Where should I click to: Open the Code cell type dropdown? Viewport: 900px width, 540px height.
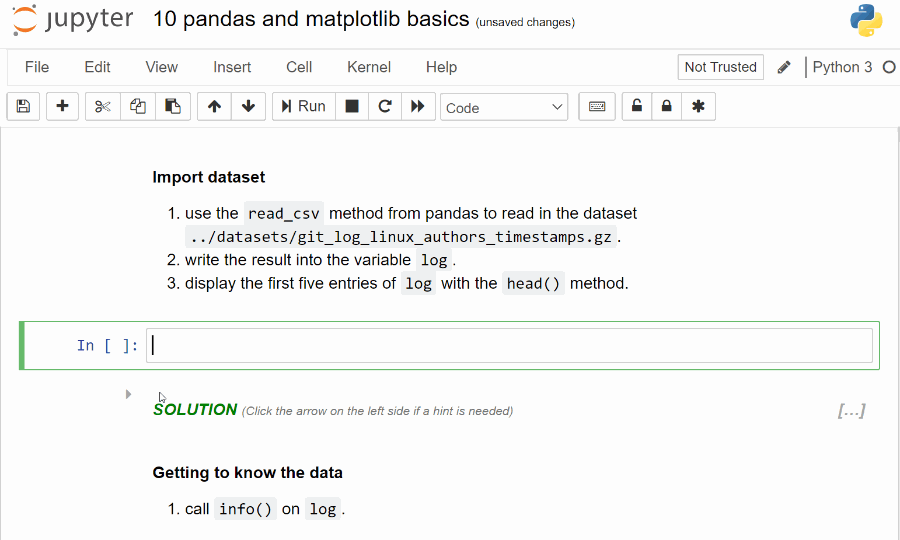pos(504,107)
